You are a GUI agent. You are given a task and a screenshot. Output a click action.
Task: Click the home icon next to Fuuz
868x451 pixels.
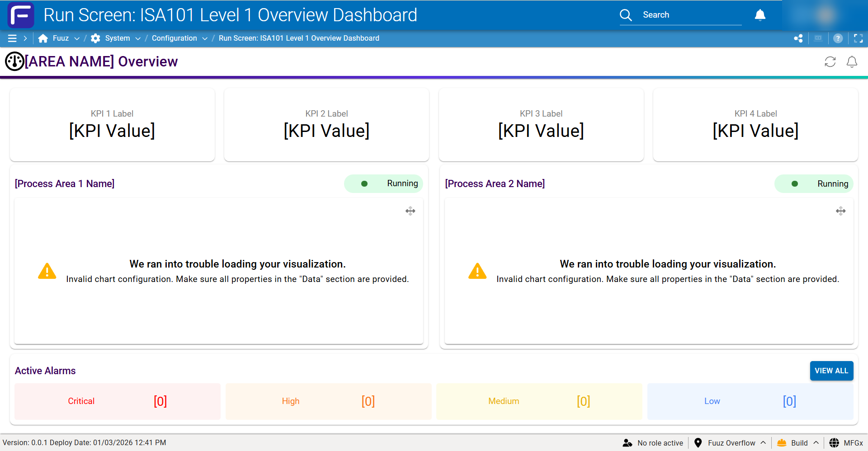(42, 38)
